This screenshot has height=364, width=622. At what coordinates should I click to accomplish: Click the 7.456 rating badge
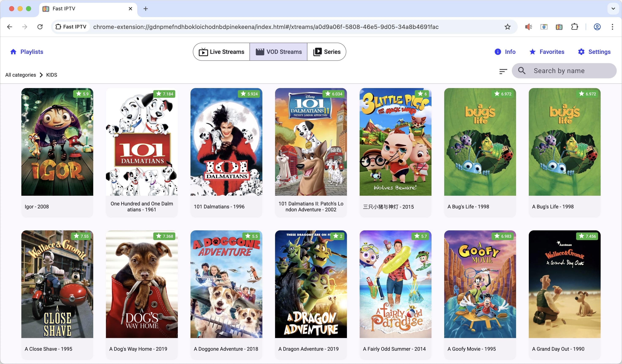(587, 236)
